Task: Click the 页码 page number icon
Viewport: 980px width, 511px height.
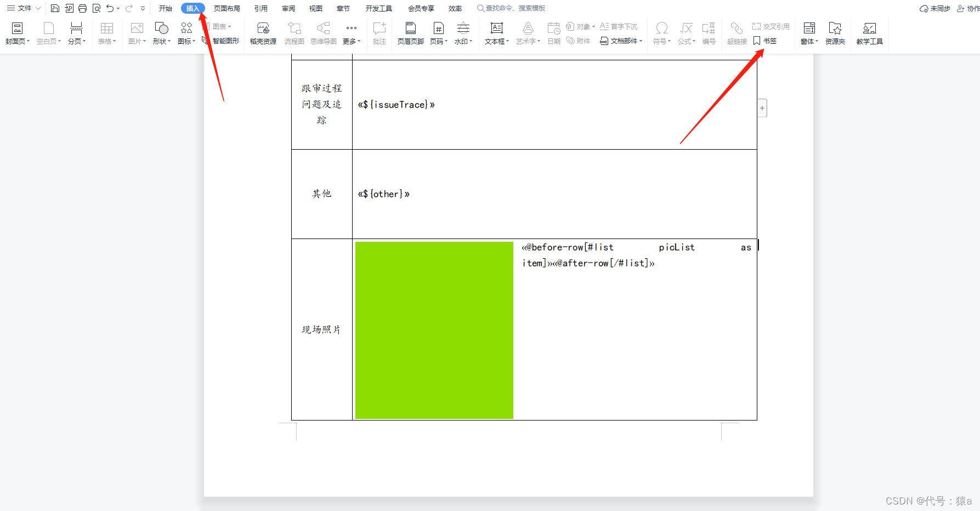Action: (x=439, y=29)
